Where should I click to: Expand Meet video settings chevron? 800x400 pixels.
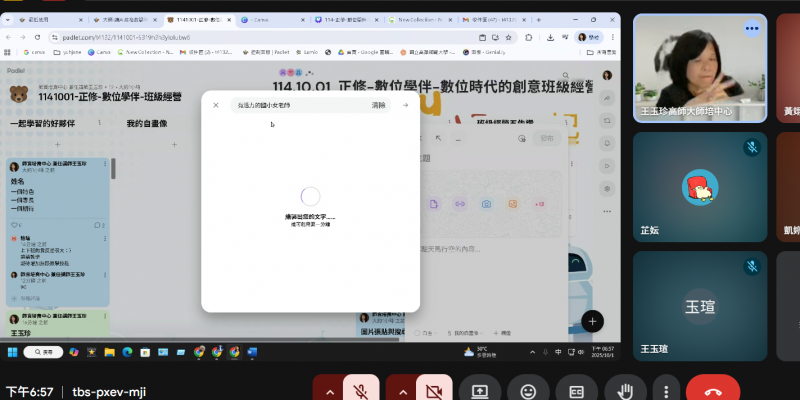(403, 392)
